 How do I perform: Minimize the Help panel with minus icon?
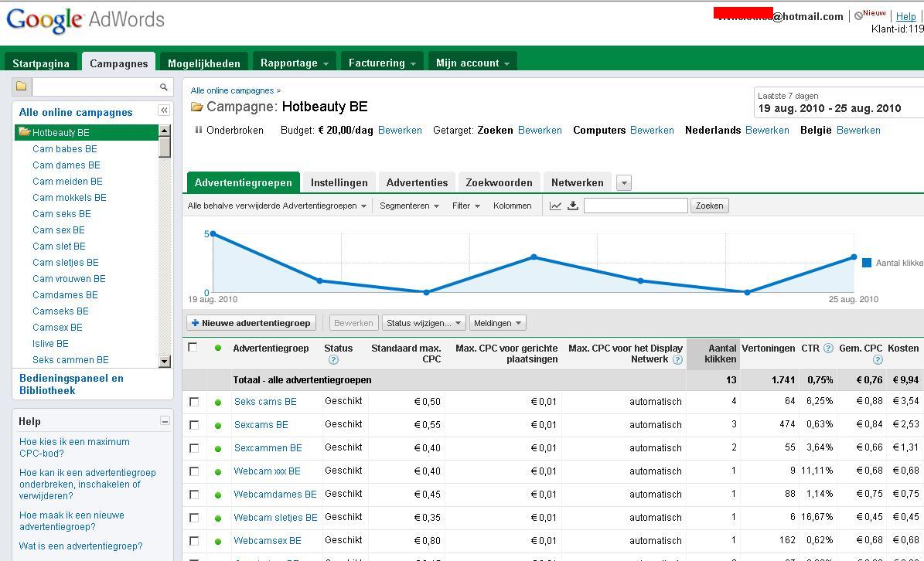coord(165,421)
